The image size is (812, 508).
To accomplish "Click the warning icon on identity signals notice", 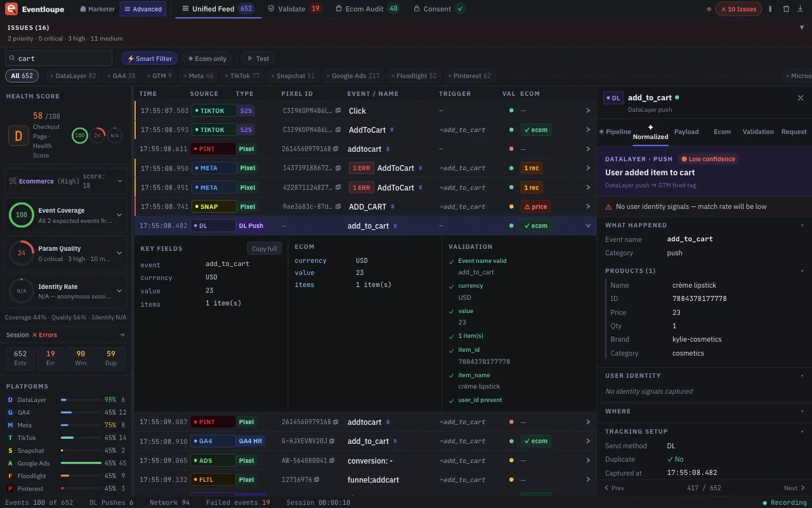I will click(609, 207).
